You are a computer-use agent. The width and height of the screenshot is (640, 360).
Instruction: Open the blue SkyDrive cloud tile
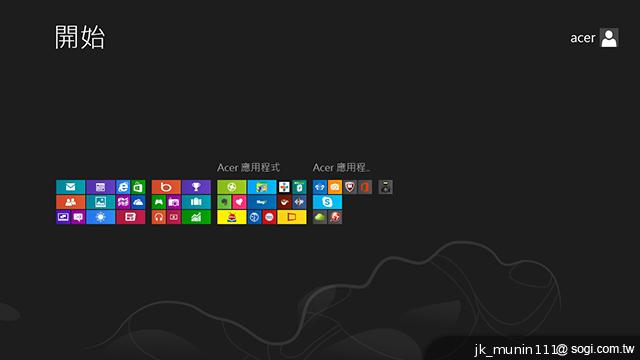[138, 202]
